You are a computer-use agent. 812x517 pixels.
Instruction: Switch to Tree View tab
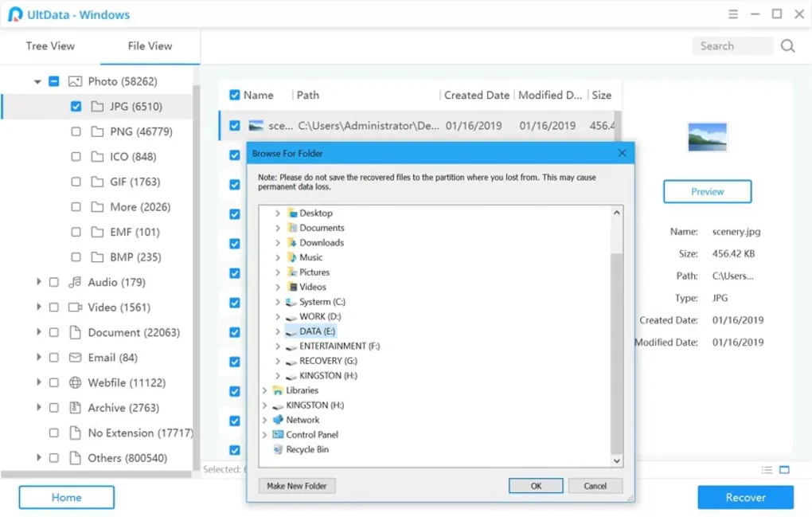tap(49, 46)
